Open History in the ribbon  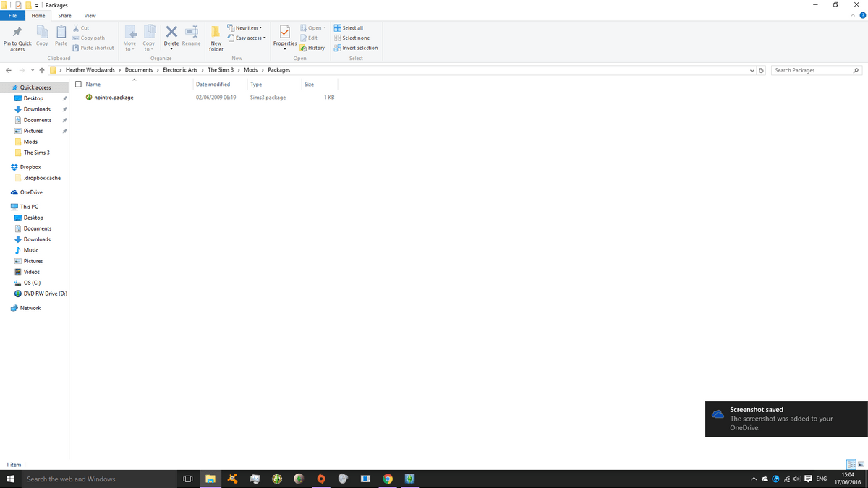(312, 48)
